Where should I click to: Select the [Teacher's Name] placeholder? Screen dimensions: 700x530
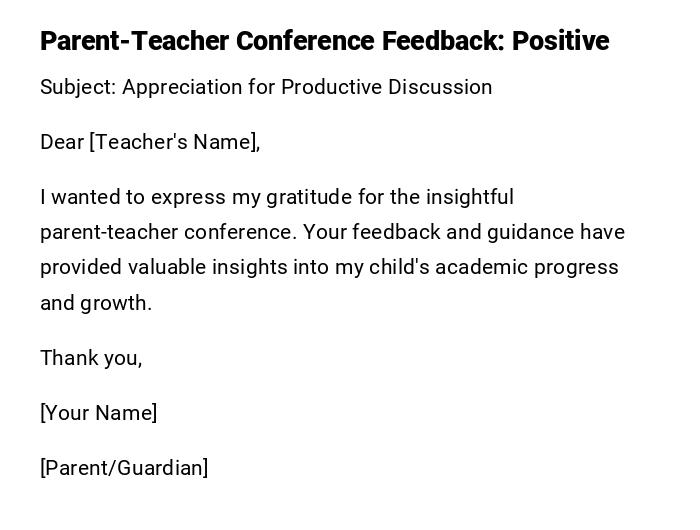point(175,142)
